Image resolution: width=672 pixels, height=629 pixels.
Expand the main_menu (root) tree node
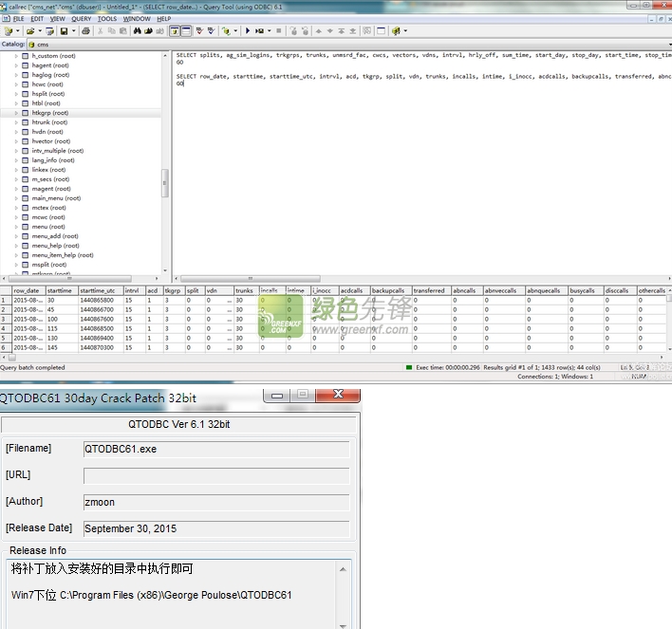pos(16,198)
